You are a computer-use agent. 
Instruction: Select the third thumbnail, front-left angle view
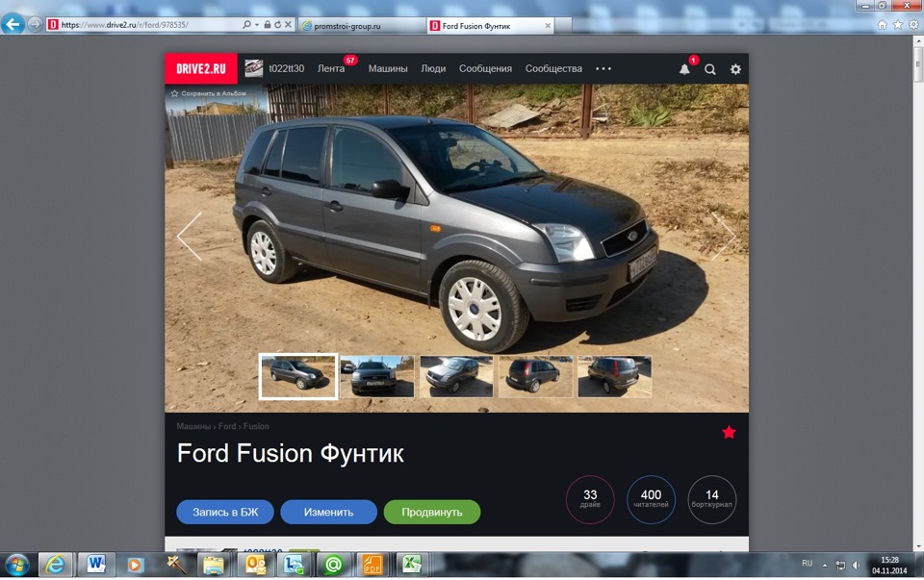(x=456, y=376)
